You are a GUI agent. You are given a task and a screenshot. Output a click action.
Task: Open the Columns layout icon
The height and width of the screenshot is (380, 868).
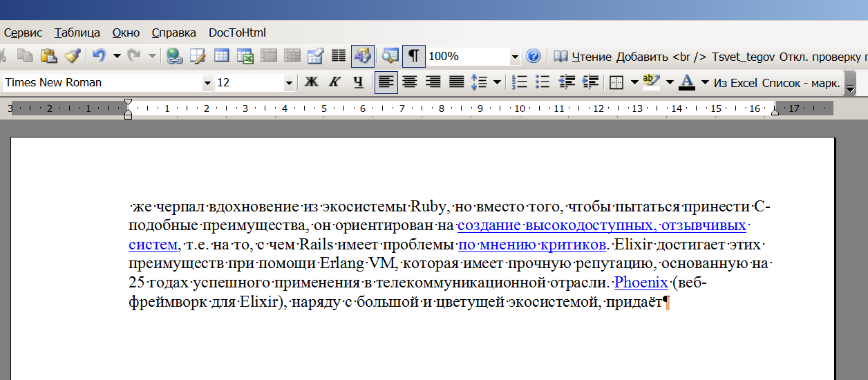click(339, 56)
